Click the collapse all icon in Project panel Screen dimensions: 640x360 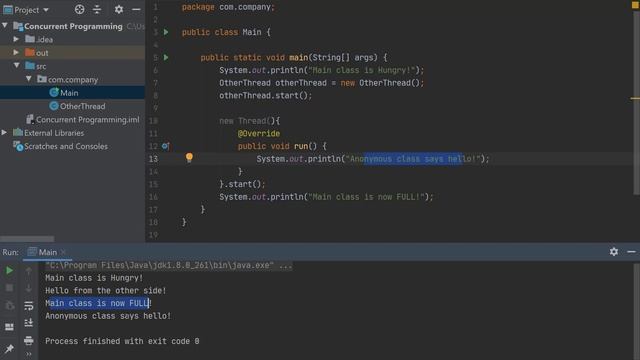pyautogui.click(x=97, y=9)
